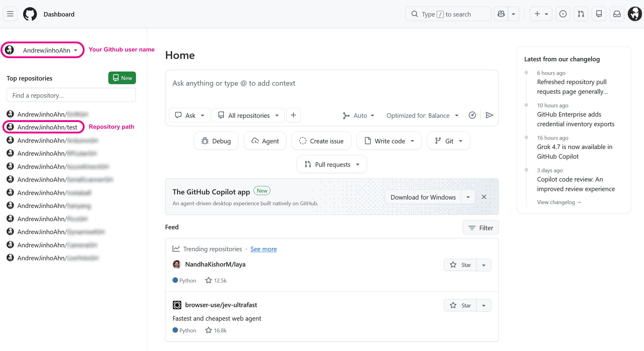Viewport: 644px width, 351px height.
Task: Star the NandhaKishorM/laya repository
Action: click(x=460, y=265)
